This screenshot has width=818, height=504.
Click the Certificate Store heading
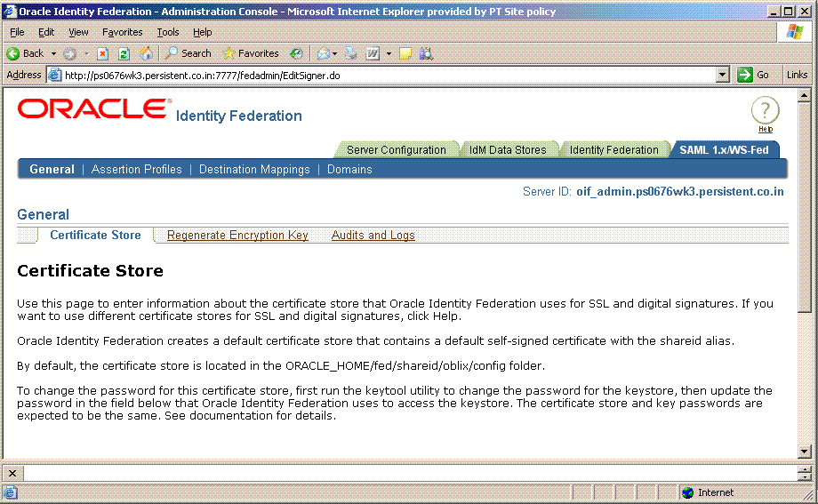91,271
